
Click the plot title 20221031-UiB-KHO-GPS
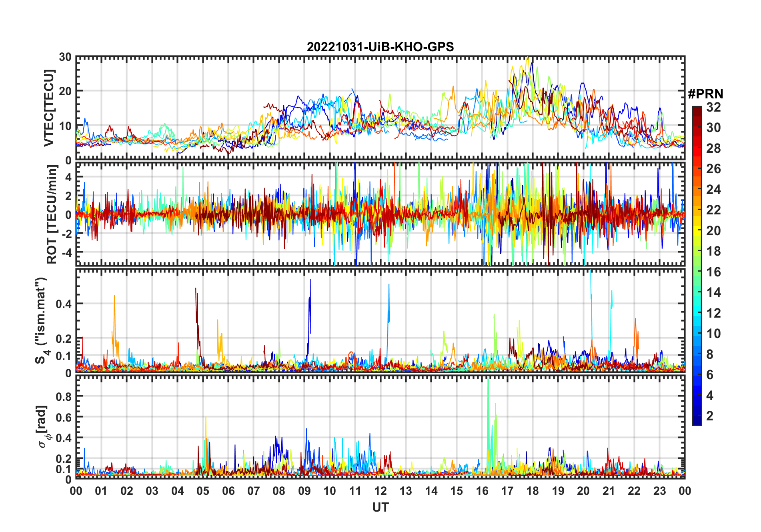pyautogui.click(x=380, y=47)
